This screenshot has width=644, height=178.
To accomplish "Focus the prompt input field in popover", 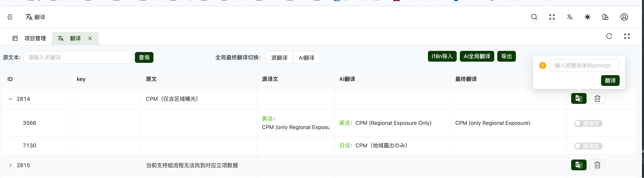I will click(x=584, y=65).
